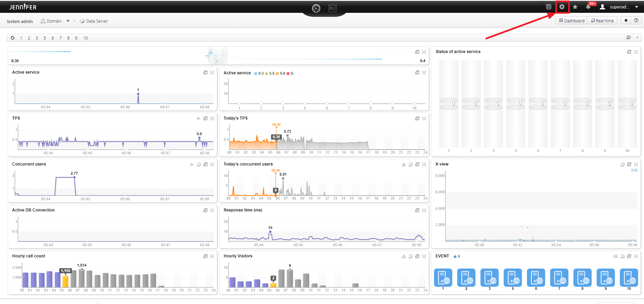
Task: Click the report icon beside the gauge
Action: coord(332,8)
